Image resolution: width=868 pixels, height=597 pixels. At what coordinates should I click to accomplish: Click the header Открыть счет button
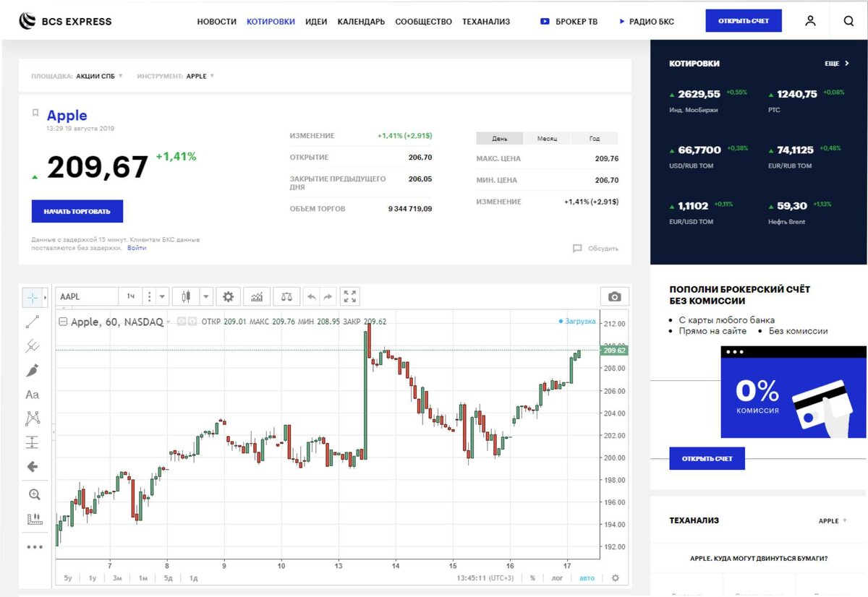coord(744,21)
